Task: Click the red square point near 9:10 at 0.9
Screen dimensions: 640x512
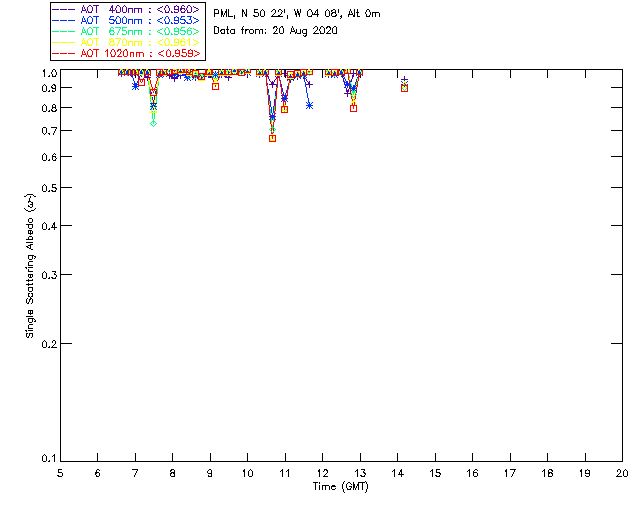Action: click(x=216, y=87)
